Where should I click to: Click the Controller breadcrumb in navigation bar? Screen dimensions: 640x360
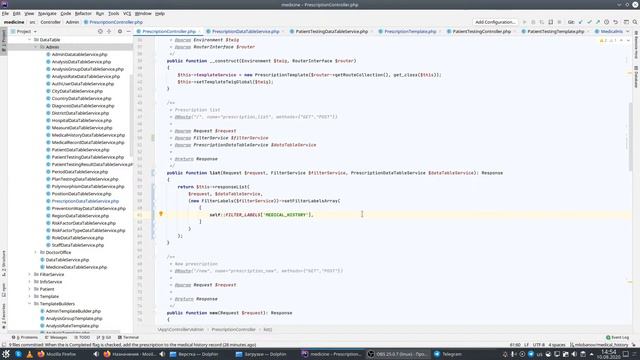[x=50, y=22]
